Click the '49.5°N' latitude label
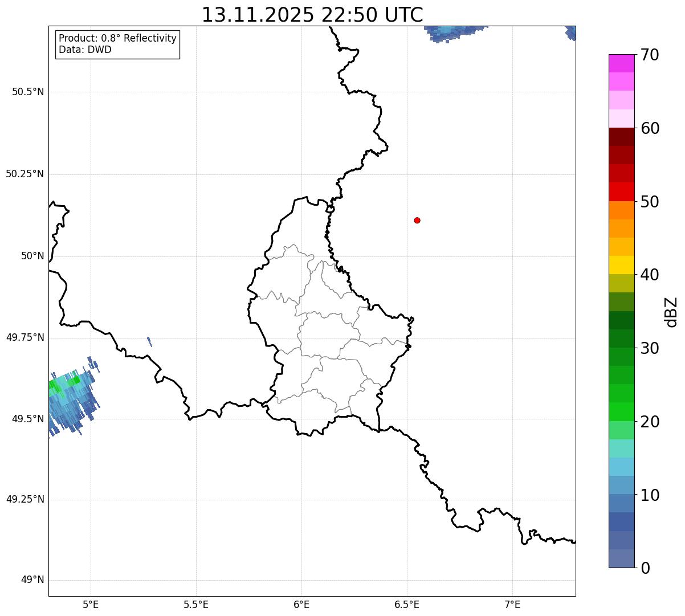685x616 pixels. [28, 419]
